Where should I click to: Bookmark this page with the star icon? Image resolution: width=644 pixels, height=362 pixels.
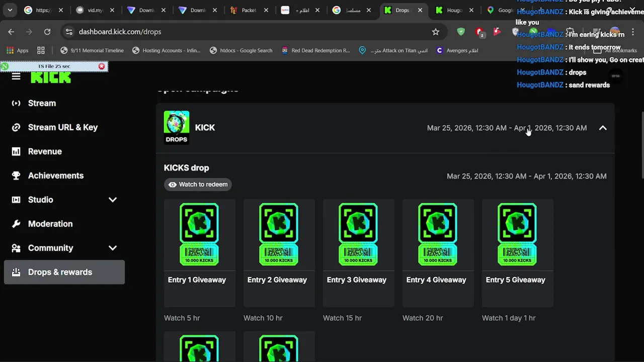[x=436, y=32]
